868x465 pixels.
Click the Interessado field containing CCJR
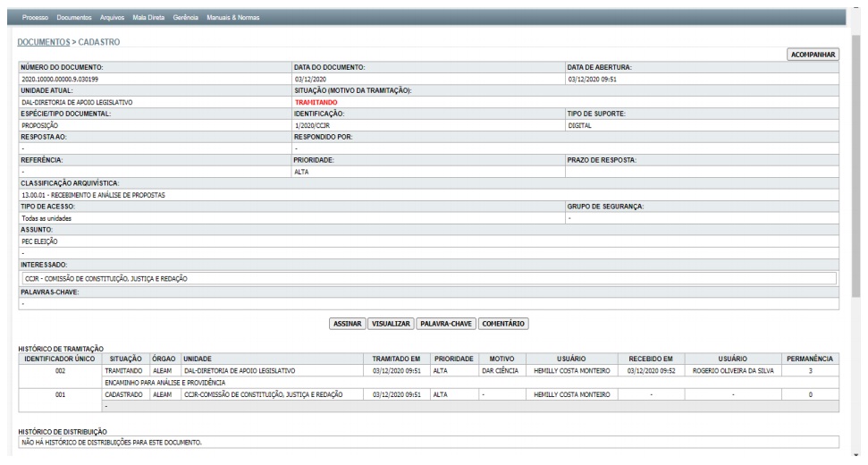click(x=429, y=278)
